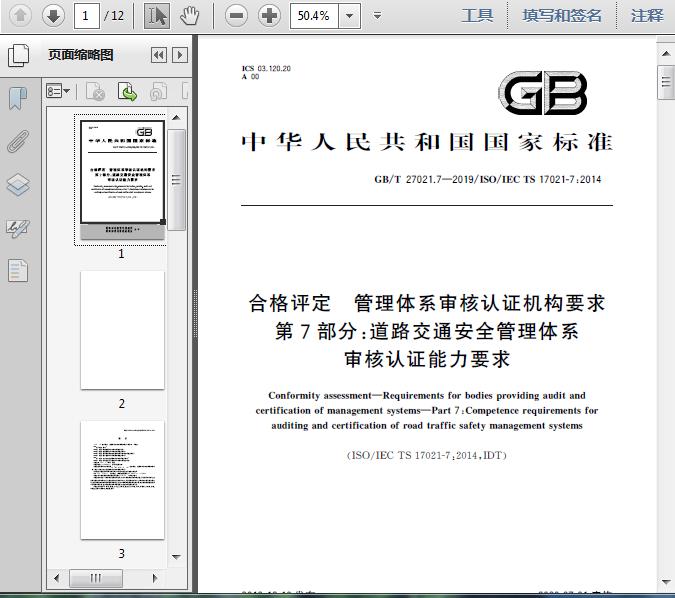Image resolution: width=675 pixels, height=598 pixels.
Task: Select page 3 thumbnail
Action: (122, 480)
